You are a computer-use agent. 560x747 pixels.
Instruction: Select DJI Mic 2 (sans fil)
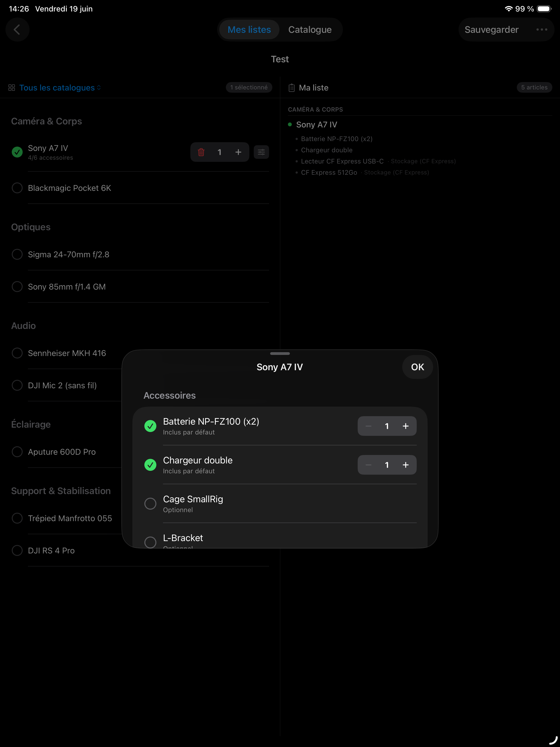tap(17, 385)
